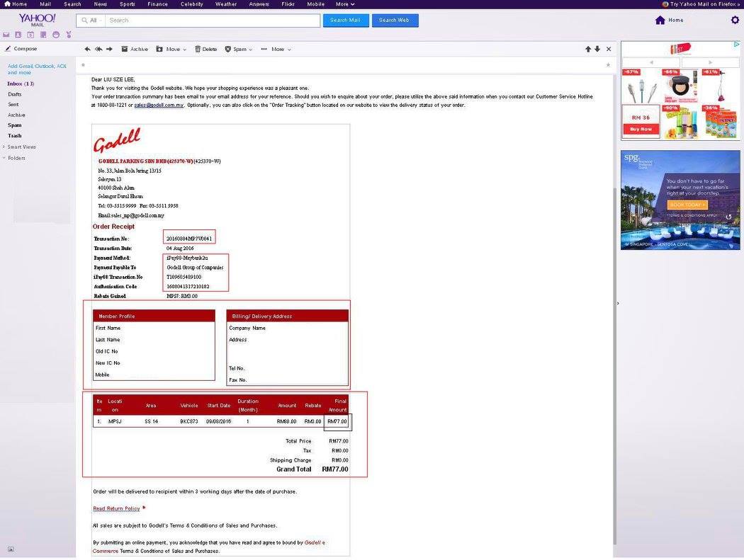Open the scissors-medal icon in app strip
The width and height of the screenshot is (744, 560).
coord(69,35)
